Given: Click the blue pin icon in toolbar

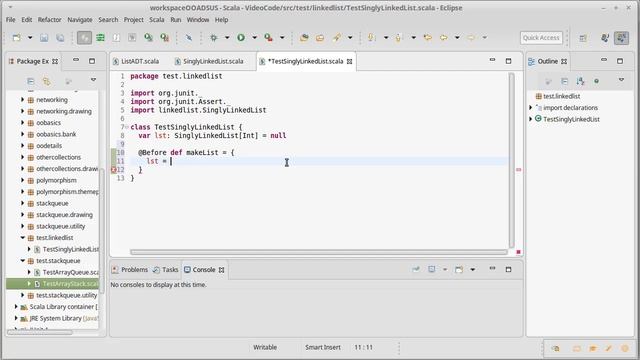Looking at the screenshot, I should point(189,38).
